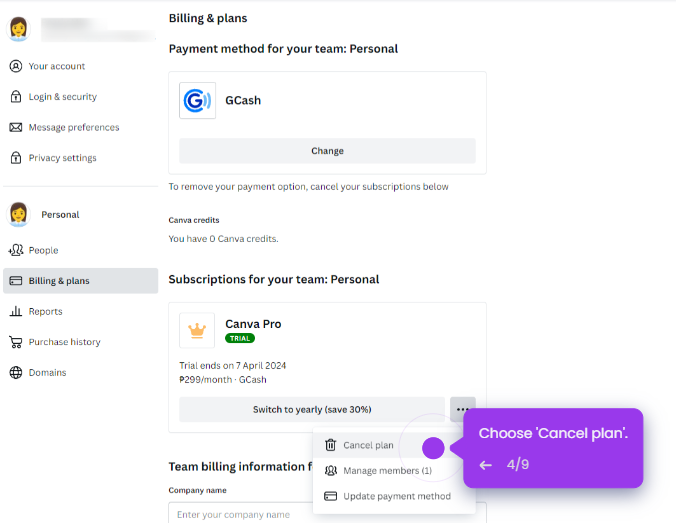
Task: Click the Canva Pro crown icon
Action: click(x=197, y=330)
